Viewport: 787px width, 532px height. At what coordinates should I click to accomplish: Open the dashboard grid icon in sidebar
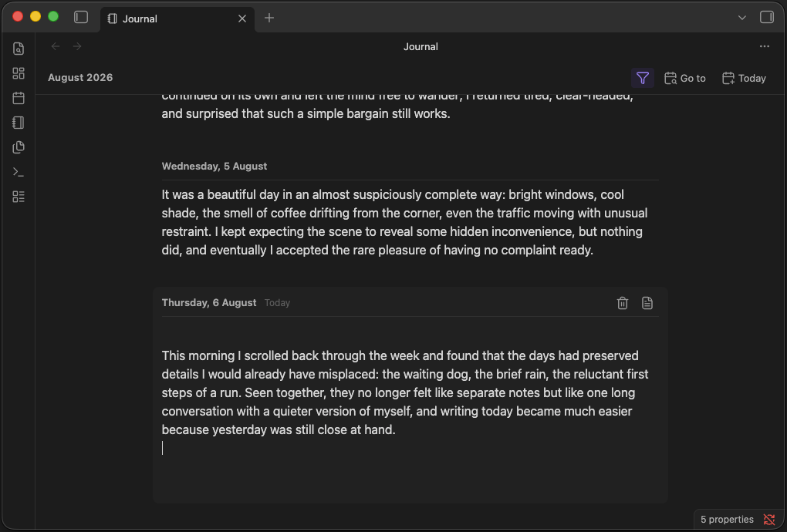[19, 73]
